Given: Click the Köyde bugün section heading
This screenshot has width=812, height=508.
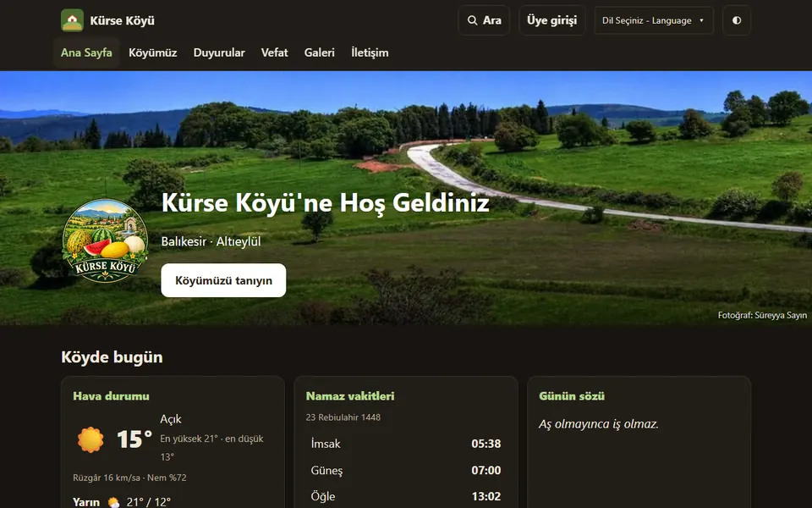Looking at the screenshot, I should (112, 357).
